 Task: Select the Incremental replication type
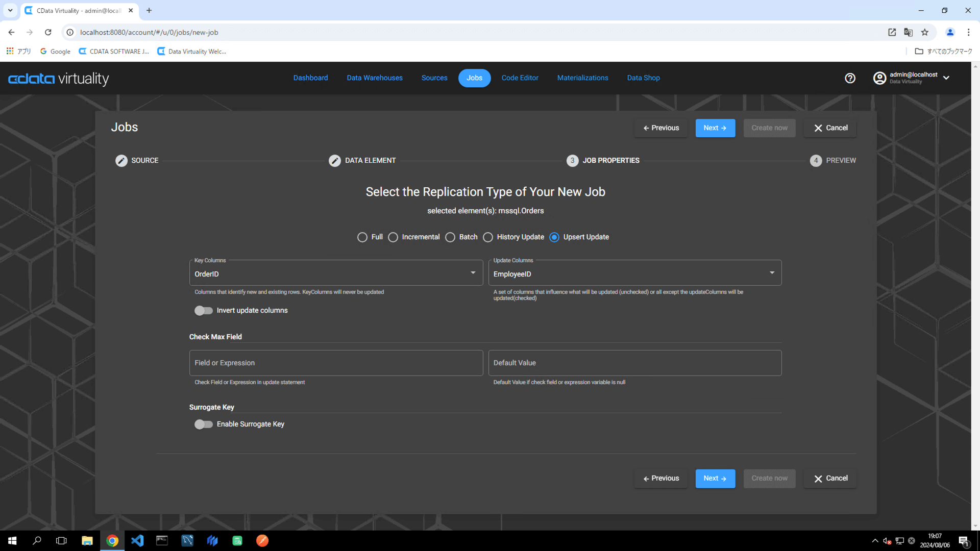tap(393, 237)
